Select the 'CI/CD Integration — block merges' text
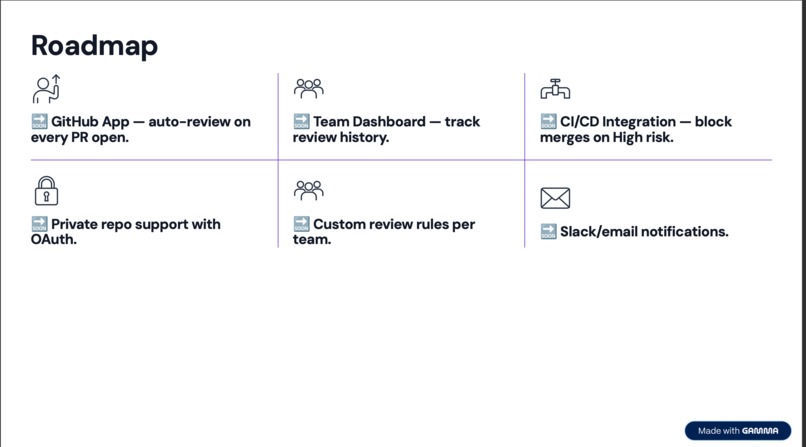This screenshot has width=806, height=447. [x=636, y=129]
